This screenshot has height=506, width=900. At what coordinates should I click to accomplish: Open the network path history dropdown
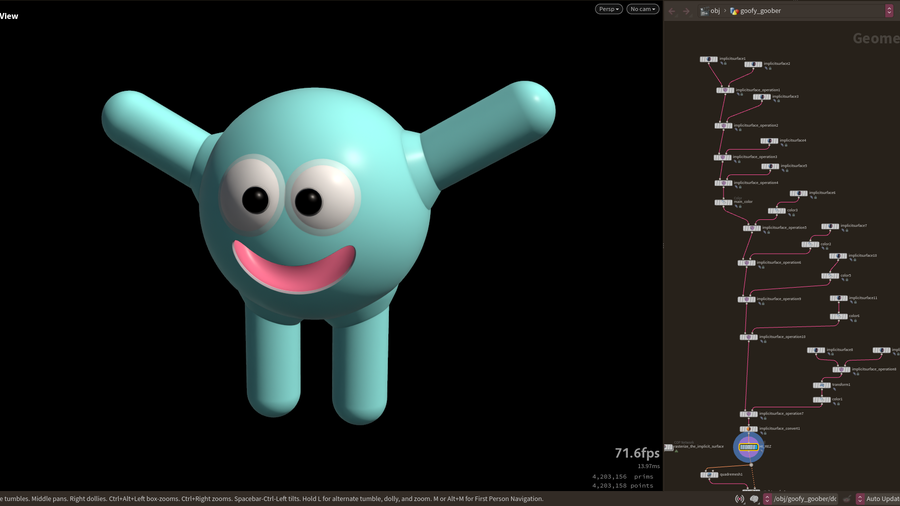pos(889,11)
